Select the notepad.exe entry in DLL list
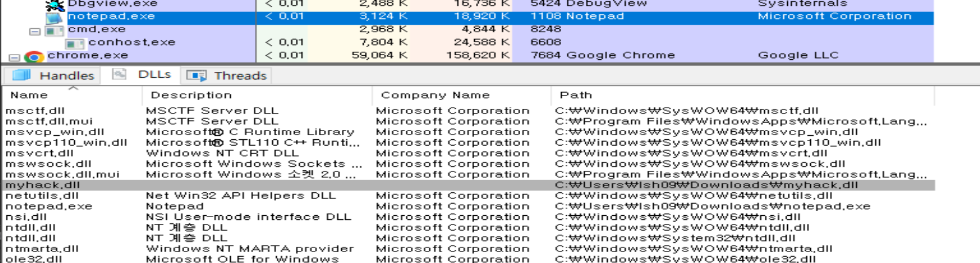 click(468, 207)
